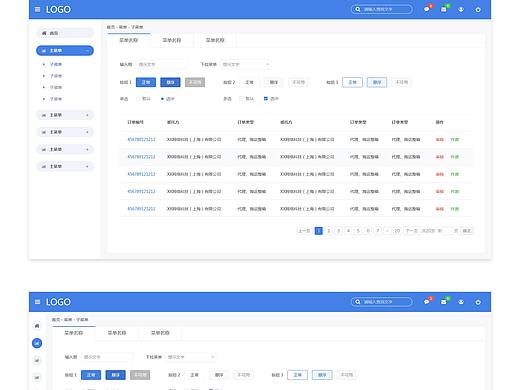The width and height of the screenshot is (520, 390).
Task: Click the active blue circle chart icon in collapsed sidebar
Action: tap(37, 343)
